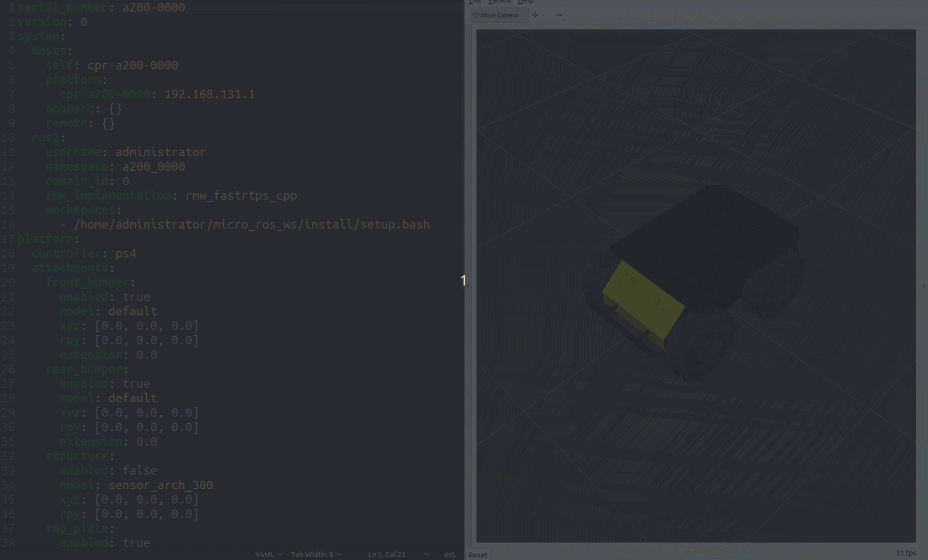The image size is (928, 560).
Task: Open the YAML language dropdown
Action: (x=269, y=555)
